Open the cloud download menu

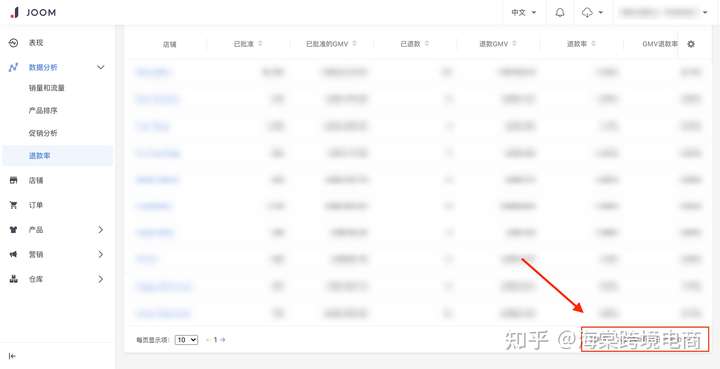point(592,13)
